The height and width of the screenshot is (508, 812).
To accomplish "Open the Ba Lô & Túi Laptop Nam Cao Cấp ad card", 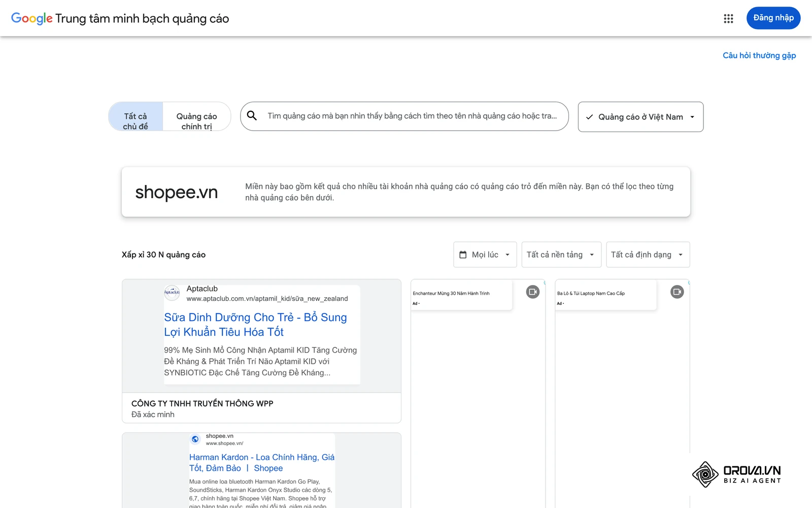I will tap(622, 394).
